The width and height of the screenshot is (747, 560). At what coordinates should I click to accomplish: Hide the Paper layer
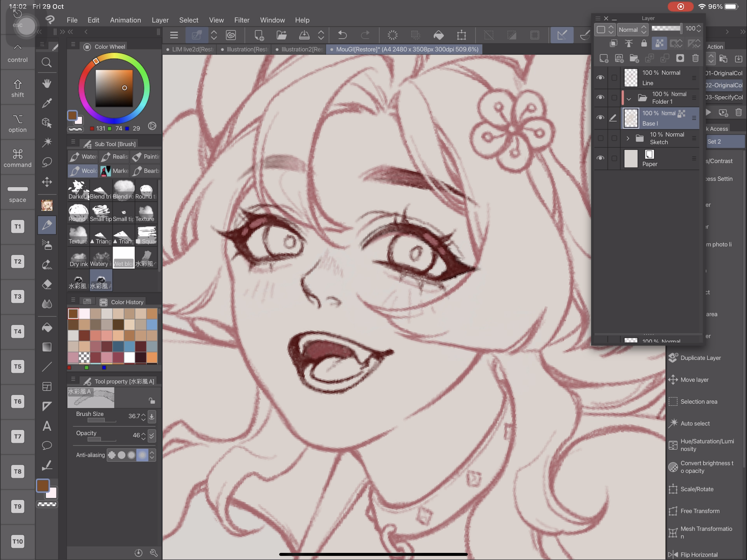(600, 158)
